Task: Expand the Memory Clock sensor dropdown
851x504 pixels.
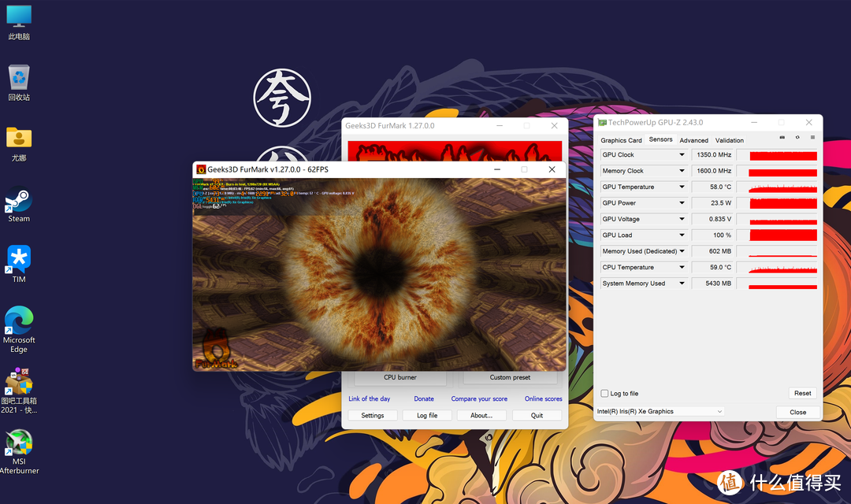Action: point(682,171)
